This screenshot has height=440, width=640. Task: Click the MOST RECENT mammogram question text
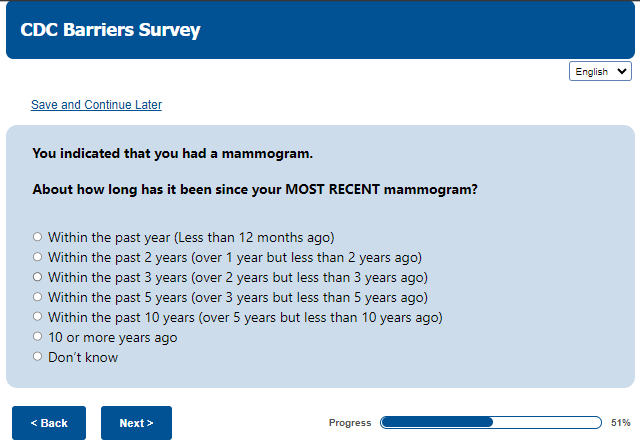[254, 189]
